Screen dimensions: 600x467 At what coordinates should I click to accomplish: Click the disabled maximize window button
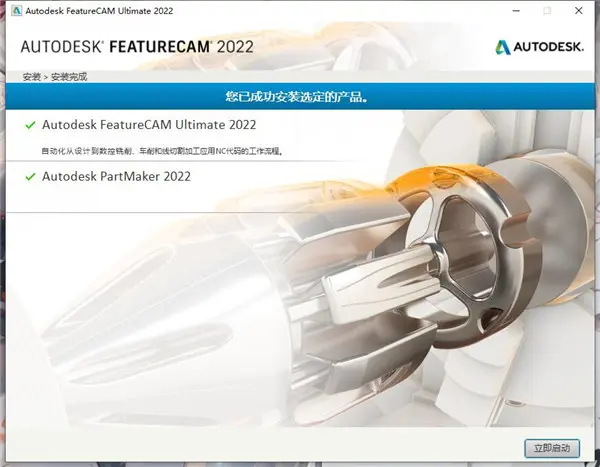click(547, 11)
